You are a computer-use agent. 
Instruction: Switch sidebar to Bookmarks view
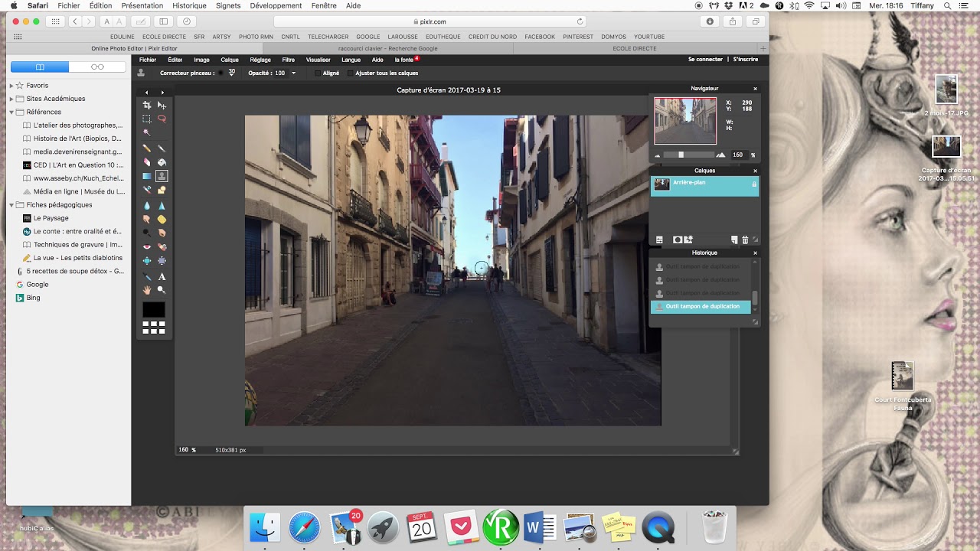click(40, 67)
